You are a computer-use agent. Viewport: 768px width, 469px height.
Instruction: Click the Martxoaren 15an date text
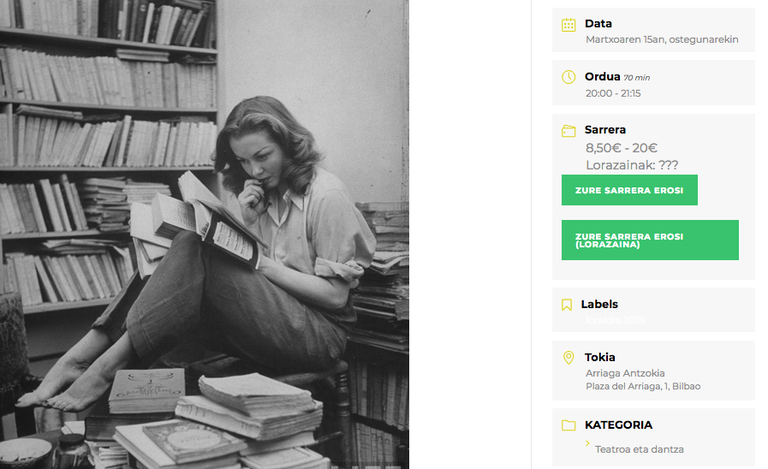662,40
